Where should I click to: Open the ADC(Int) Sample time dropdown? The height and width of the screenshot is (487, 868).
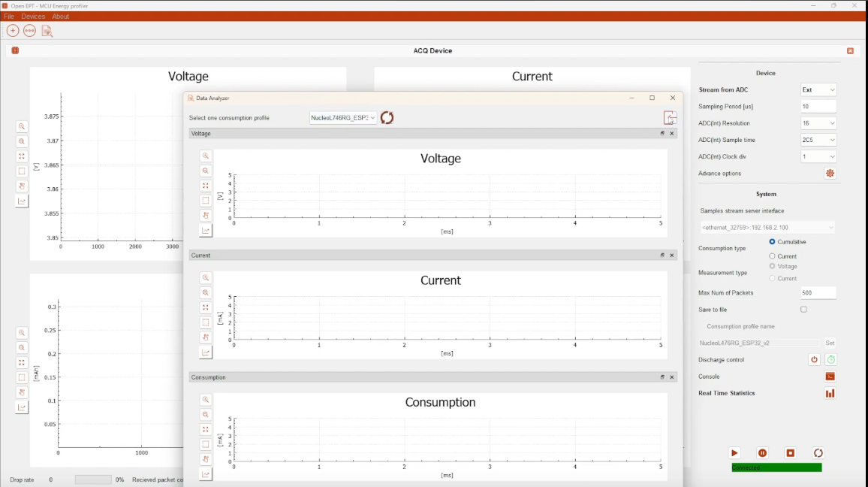tap(818, 140)
